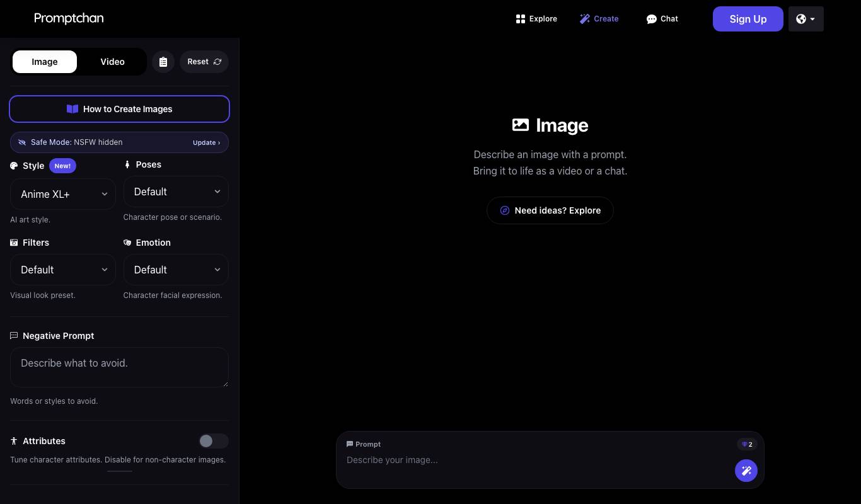The height and width of the screenshot is (504, 861).
Task: Focus the Negative Prompt text area
Action: (x=119, y=367)
